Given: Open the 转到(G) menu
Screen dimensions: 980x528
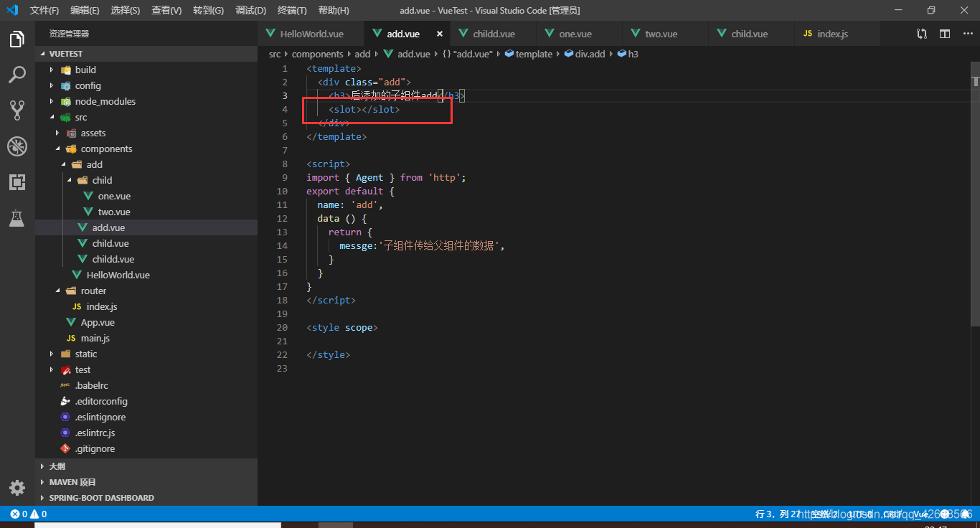Looking at the screenshot, I should coord(208,10).
